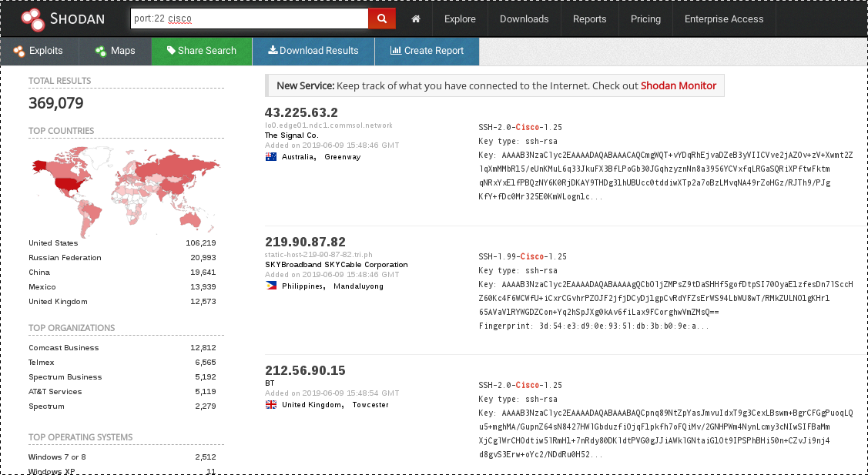This screenshot has height=475, width=868.
Task: Filter by city Towcester
Action: (x=370, y=405)
